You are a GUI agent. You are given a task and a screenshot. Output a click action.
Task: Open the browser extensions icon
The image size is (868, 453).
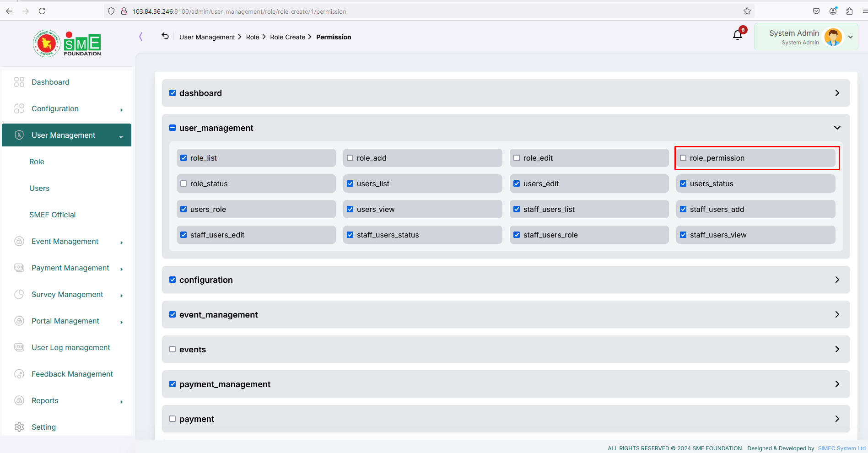pyautogui.click(x=850, y=11)
